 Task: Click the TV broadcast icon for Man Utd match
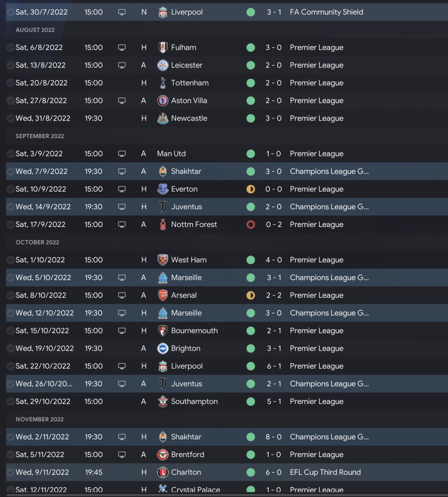pos(122,154)
